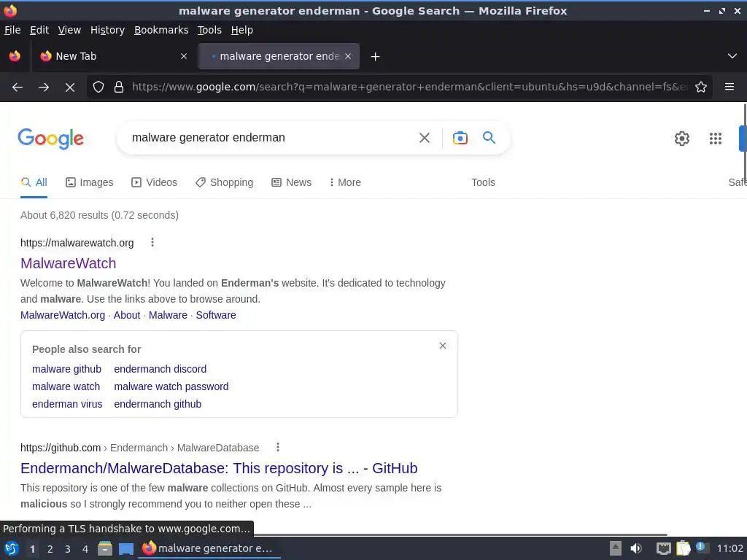Expand the list all tabs chevron

(x=732, y=56)
